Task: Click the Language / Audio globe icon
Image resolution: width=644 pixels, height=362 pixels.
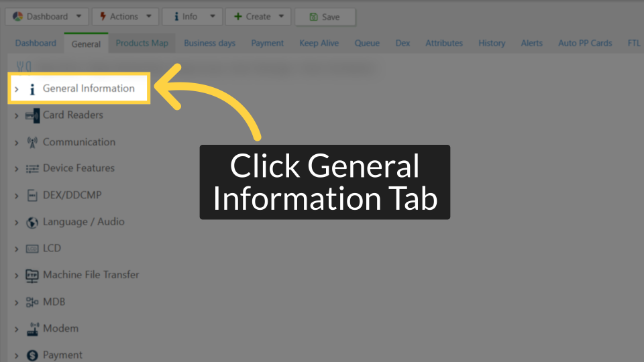Action: tap(32, 223)
